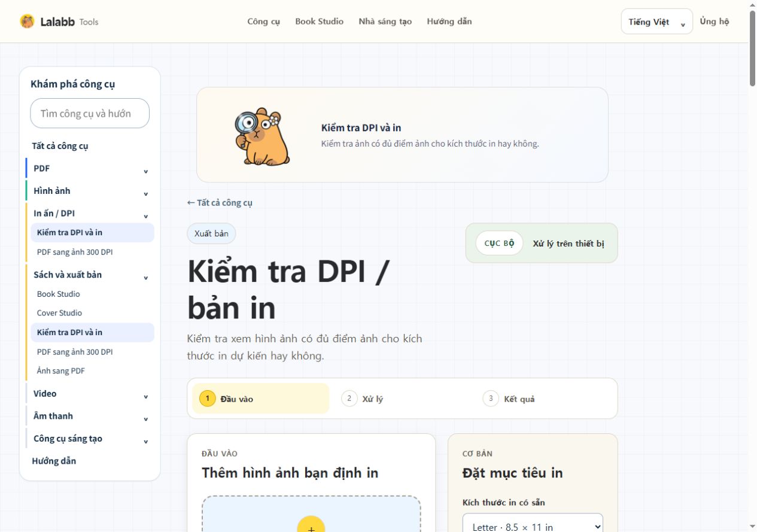Image resolution: width=757 pixels, height=532 pixels.
Task: Click the CỤC BỘ badge
Action: tap(499, 244)
